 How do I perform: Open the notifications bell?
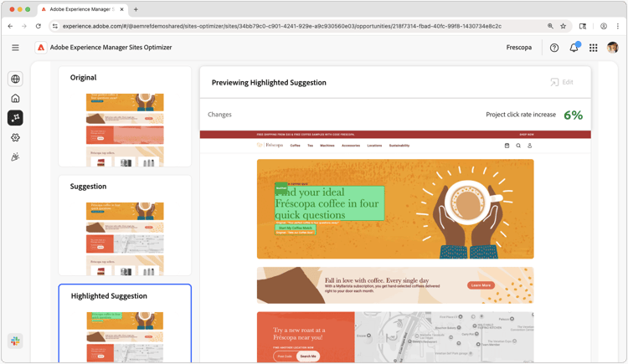(x=574, y=48)
